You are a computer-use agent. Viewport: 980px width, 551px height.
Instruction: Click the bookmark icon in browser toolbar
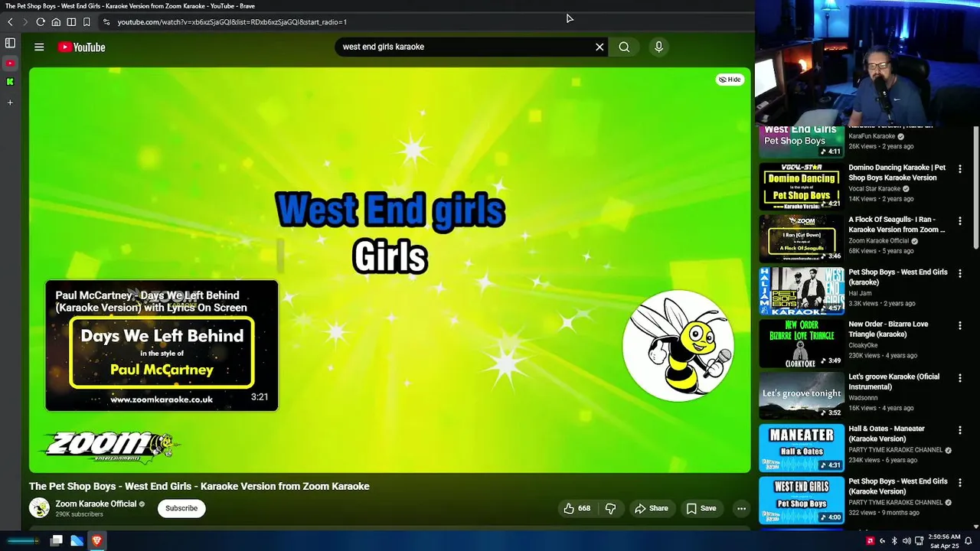coord(87,22)
